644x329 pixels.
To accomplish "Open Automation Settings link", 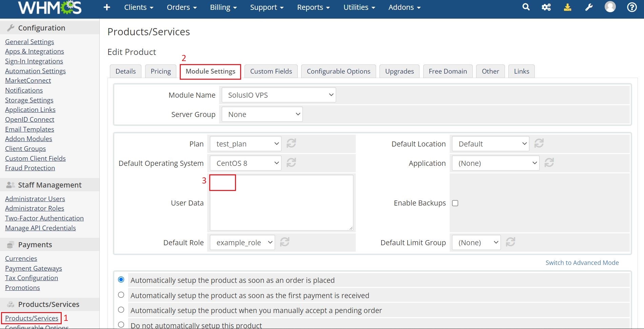I will click(35, 71).
